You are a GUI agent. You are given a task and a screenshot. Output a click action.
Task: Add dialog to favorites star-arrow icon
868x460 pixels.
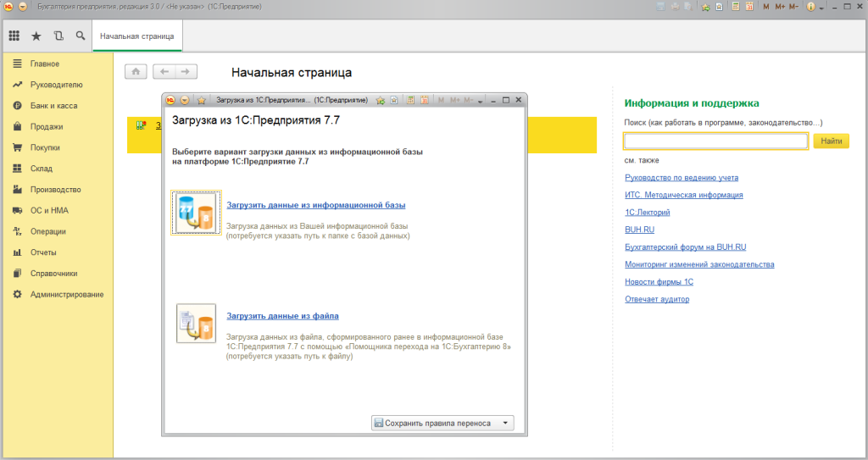point(381,100)
